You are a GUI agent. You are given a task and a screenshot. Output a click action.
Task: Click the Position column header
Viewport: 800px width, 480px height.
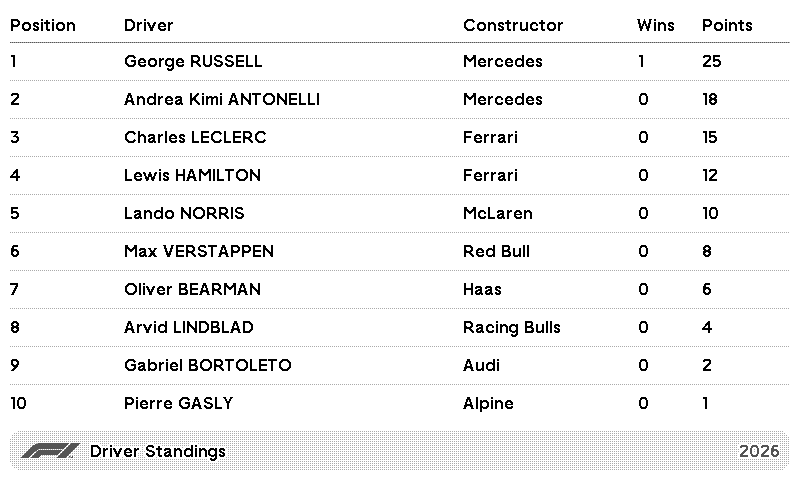(x=43, y=25)
